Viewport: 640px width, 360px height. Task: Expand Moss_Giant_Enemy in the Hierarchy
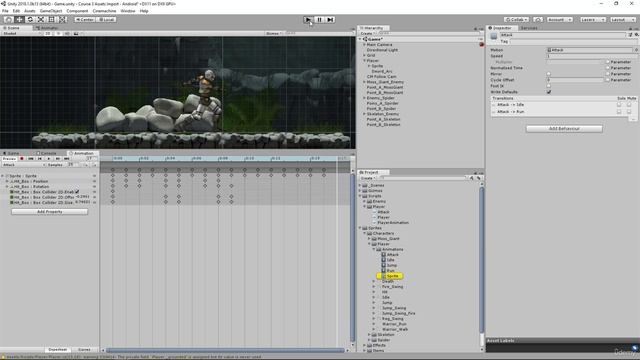364,82
